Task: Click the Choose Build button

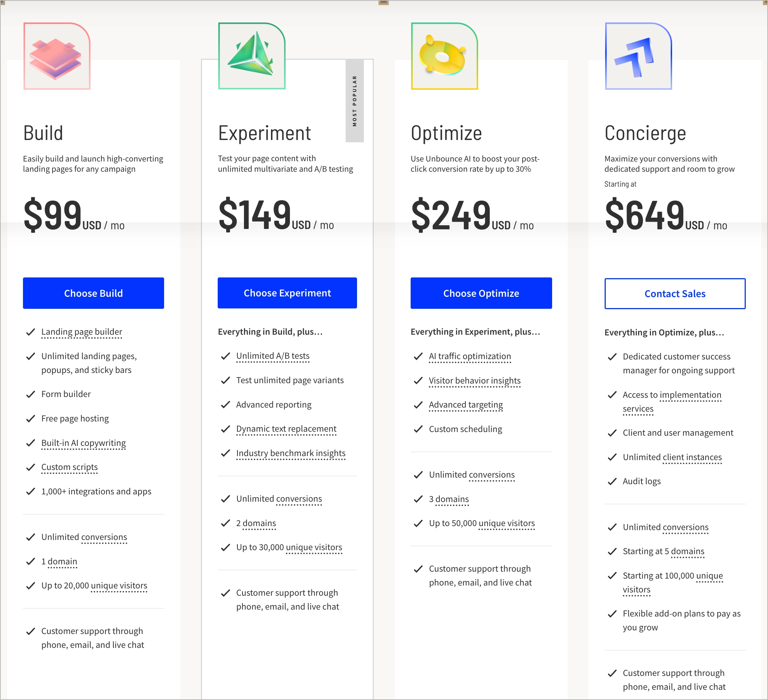Action: click(x=93, y=293)
